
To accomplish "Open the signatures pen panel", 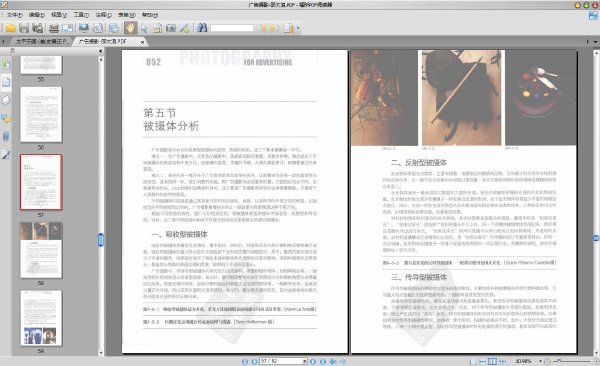I will pyautogui.click(x=6, y=155).
